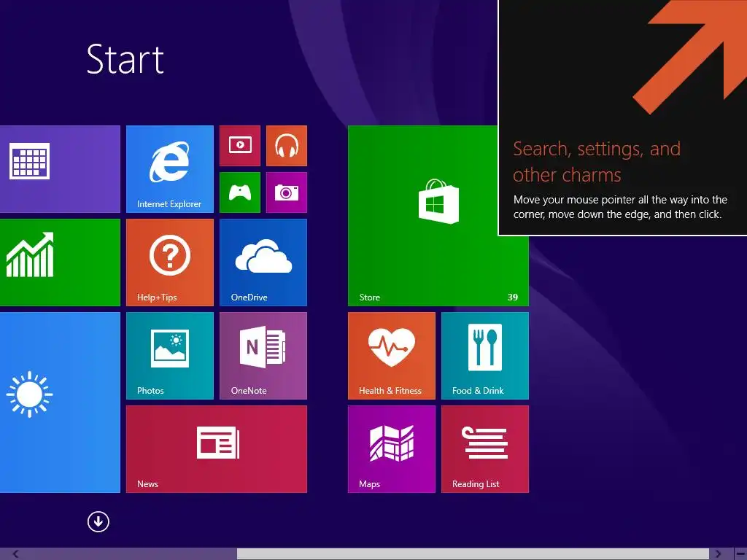Open the Reading List tile

pyautogui.click(x=485, y=449)
